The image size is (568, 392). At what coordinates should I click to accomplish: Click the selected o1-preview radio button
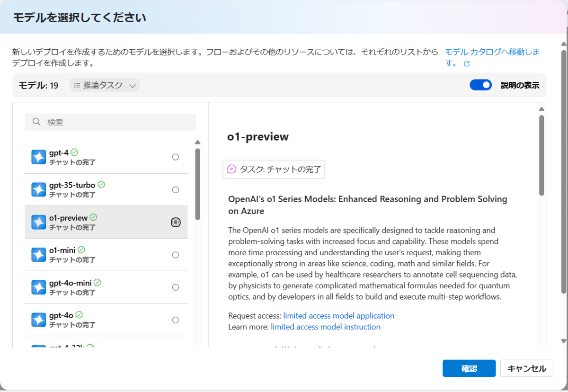176,222
